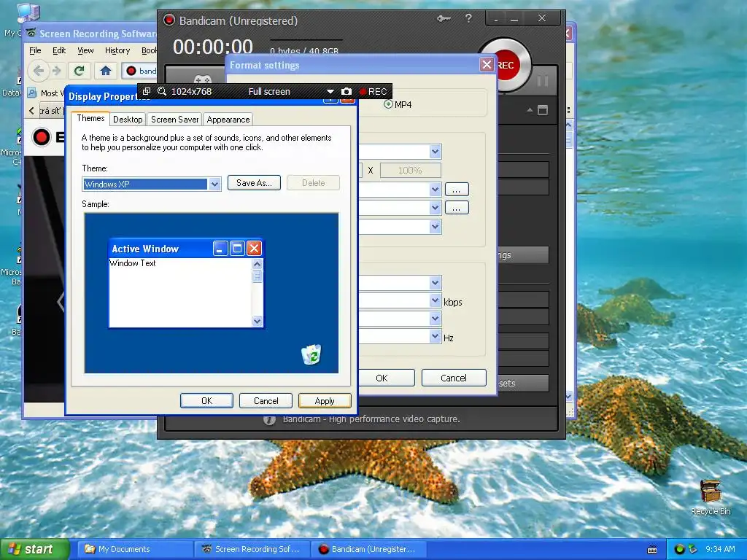Open Bandicam help question mark icon
This screenshot has width=747, height=560.
[469, 18]
